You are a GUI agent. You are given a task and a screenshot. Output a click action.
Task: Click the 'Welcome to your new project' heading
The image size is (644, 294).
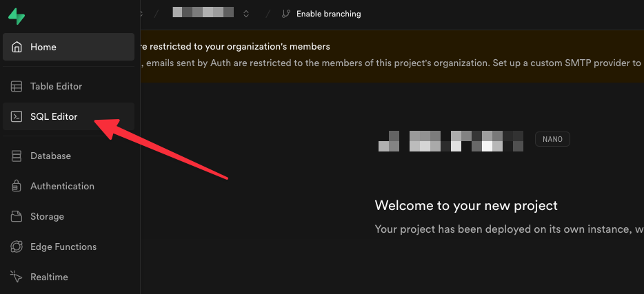[x=466, y=206]
